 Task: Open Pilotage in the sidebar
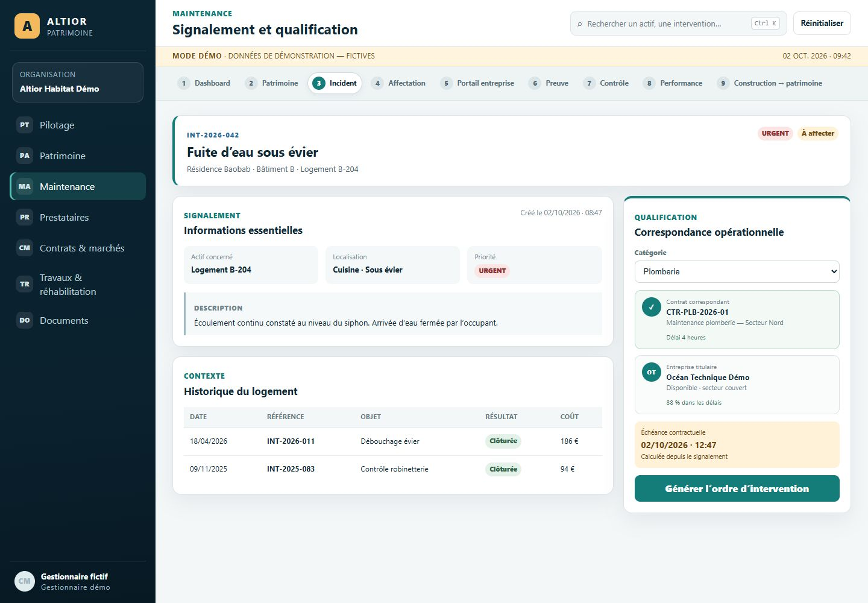78,125
